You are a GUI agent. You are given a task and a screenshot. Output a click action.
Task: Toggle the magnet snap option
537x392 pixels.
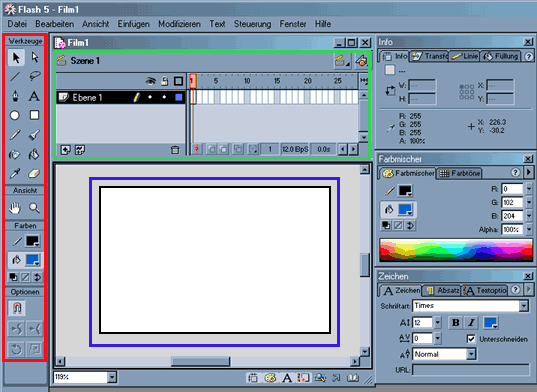click(16, 308)
